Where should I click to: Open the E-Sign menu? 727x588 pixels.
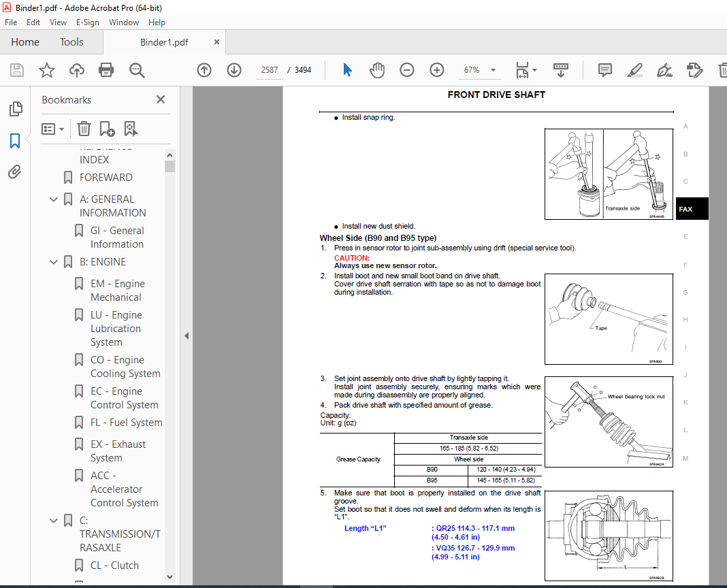[88, 22]
